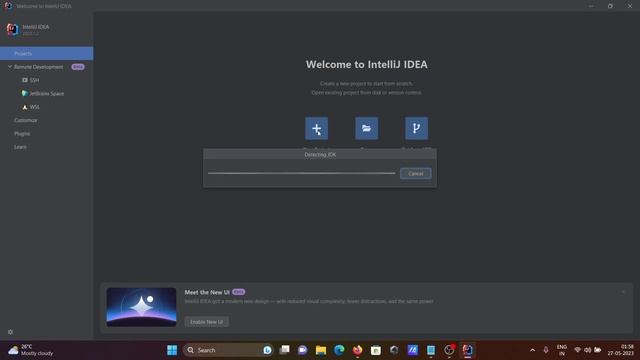
Task: Click the IntelliJ IDEA logo in sidebar
Action: point(13,29)
